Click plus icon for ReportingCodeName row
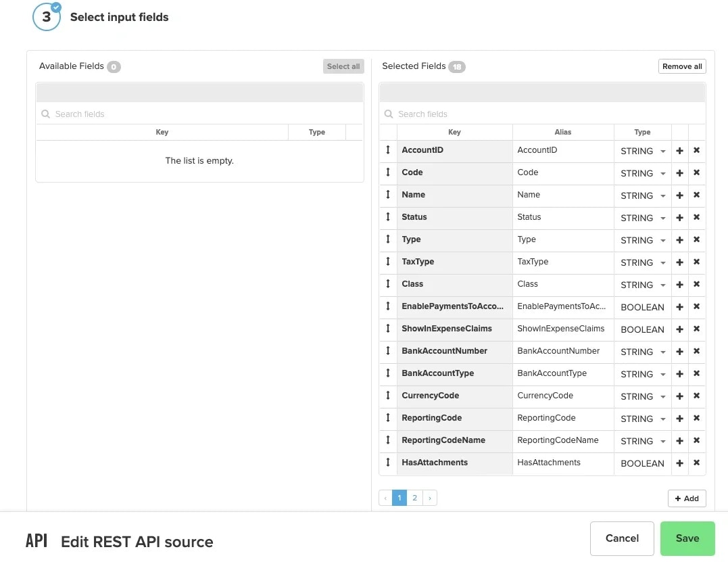The width and height of the screenshot is (728, 562). coord(679,440)
